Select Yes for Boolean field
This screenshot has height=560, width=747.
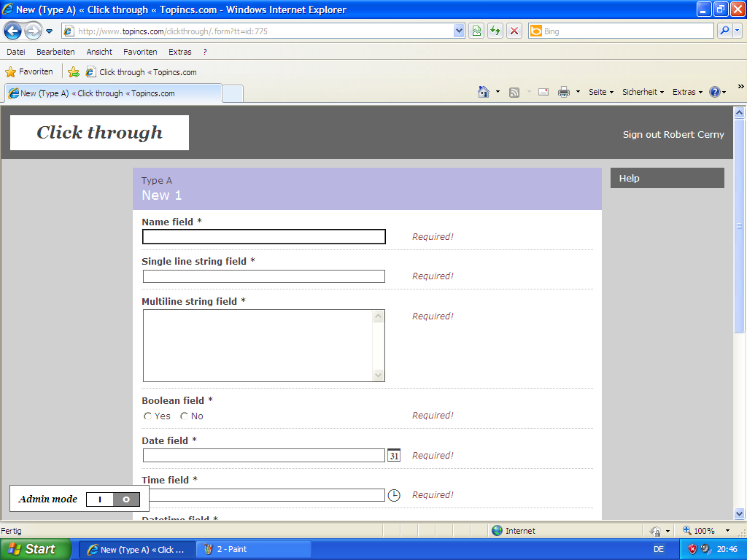[148, 416]
